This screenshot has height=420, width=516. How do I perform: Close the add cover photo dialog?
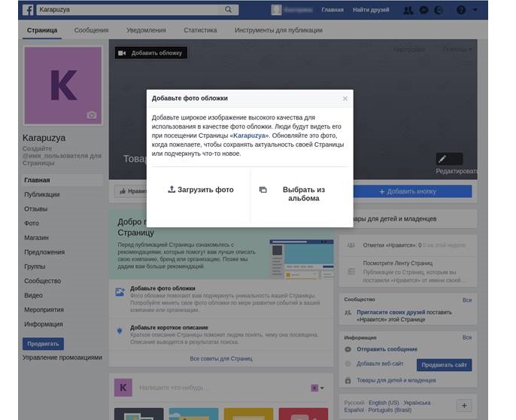tap(345, 99)
